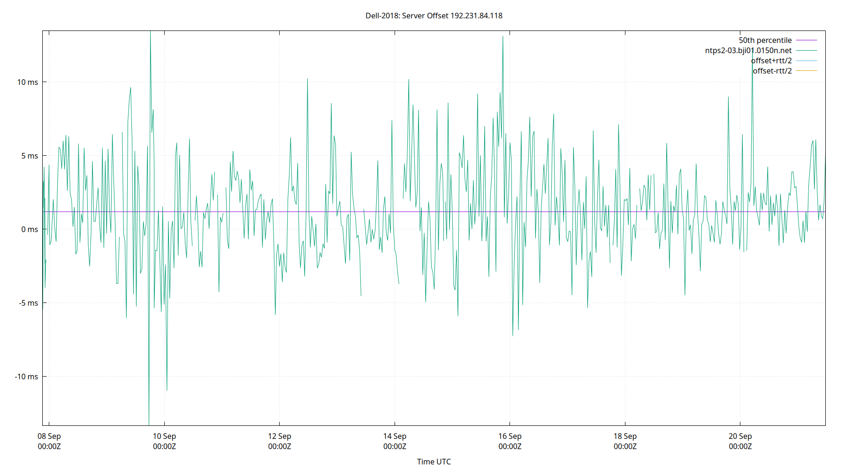Click the 'Time UTC' axis title
Image resolution: width=868 pixels, height=469 pixels.
[434, 461]
